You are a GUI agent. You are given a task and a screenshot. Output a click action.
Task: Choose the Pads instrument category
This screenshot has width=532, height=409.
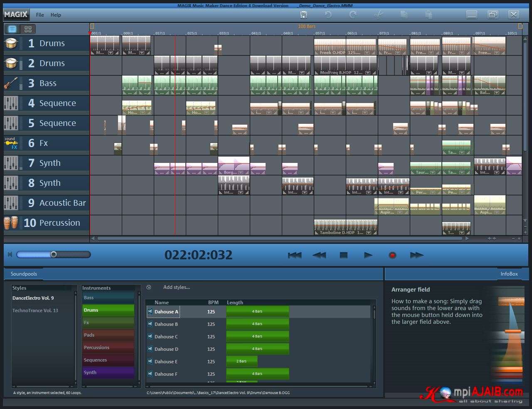[108, 335]
